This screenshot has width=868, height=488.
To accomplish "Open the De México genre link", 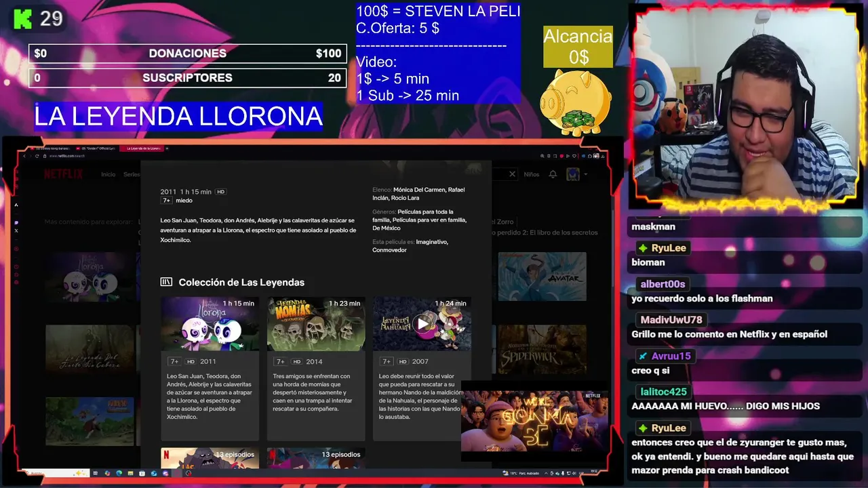I will [386, 228].
